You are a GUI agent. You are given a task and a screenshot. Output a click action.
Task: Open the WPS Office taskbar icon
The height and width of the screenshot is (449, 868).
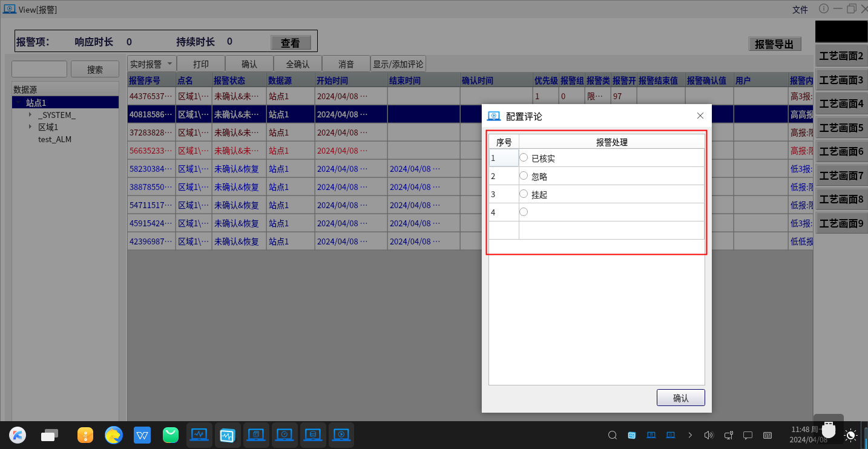tap(142, 434)
